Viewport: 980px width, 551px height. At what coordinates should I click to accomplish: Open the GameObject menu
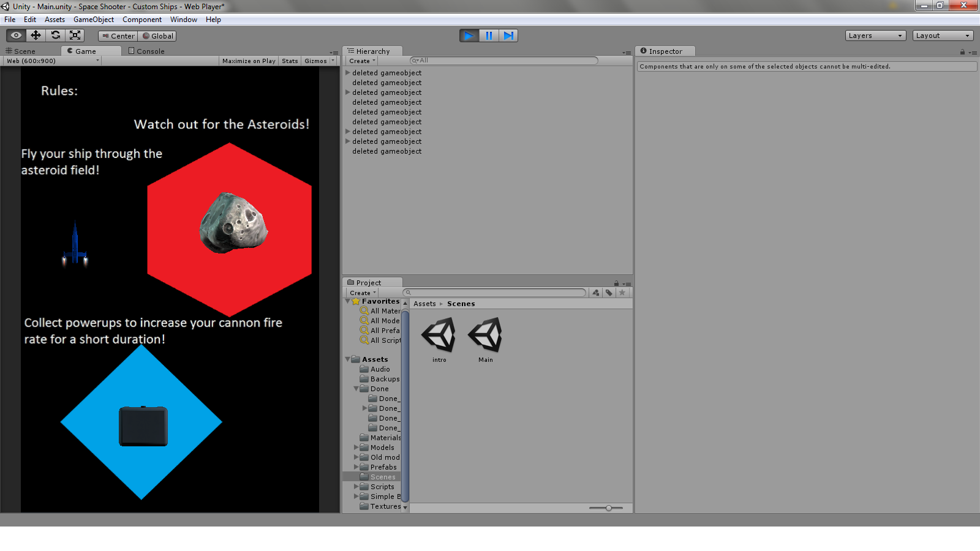tap(93, 19)
